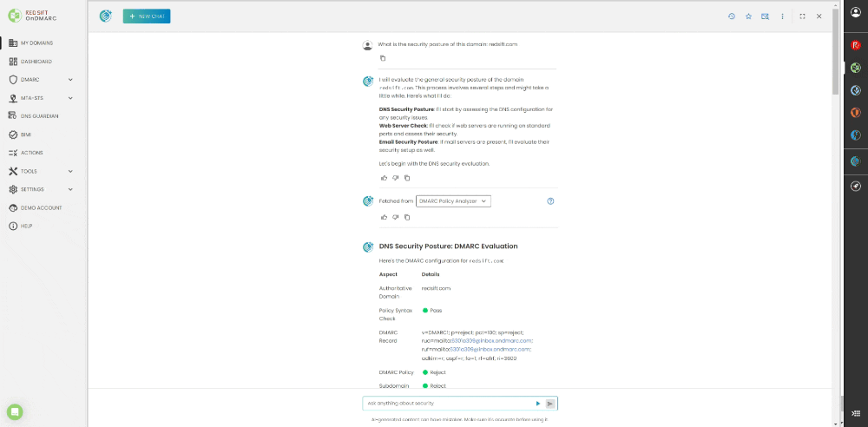
Task: Click the chat assistant logo beside New Chat
Action: [x=105, y=16]
